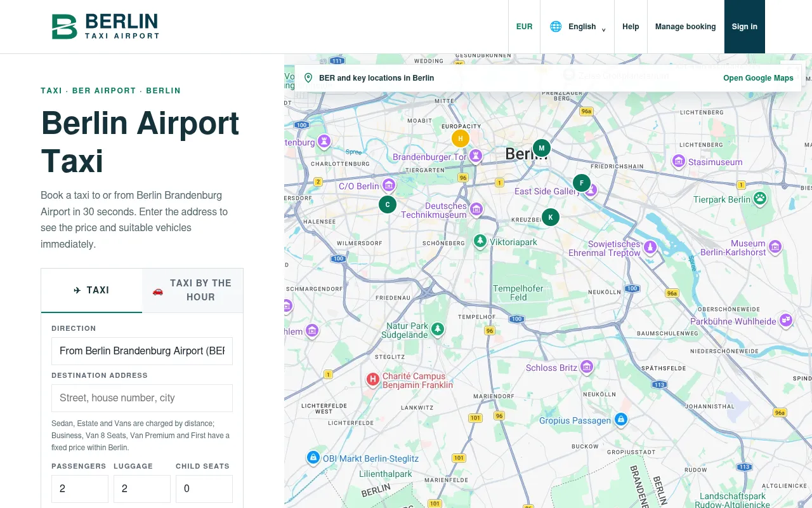The height and width of the screenshot is (508, 812).
Task: Click the Luggage number field
Action: click(142, 489)
